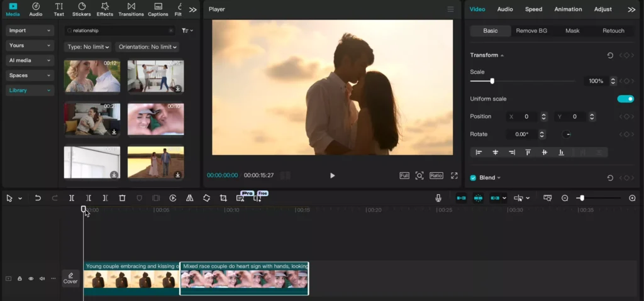This screenshot has width=644, height=301.
Task: Collapse the Library dropdown
Action: tap(30, 90)
